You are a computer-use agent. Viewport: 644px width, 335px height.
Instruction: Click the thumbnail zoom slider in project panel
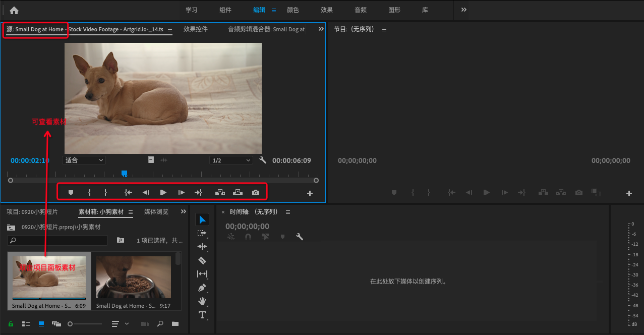70,323
